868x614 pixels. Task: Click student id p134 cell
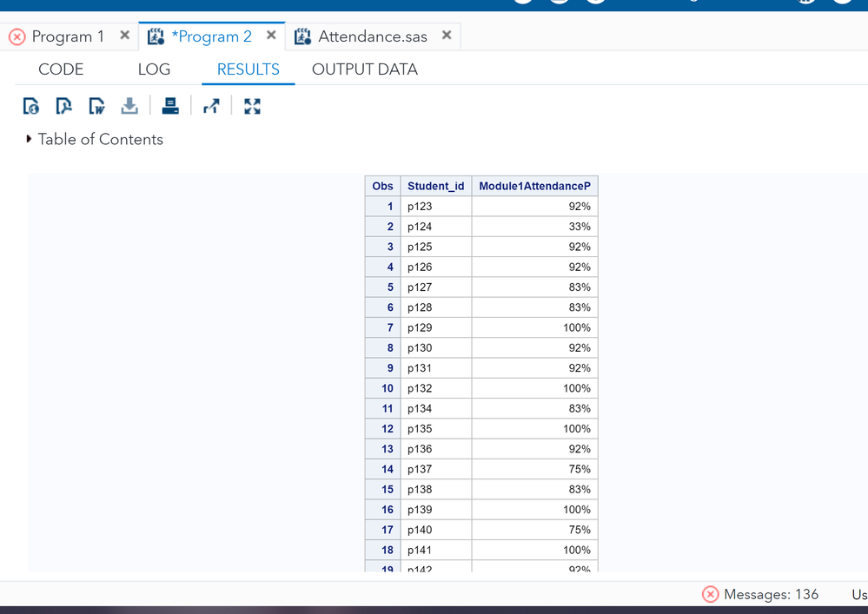point(435,408)
